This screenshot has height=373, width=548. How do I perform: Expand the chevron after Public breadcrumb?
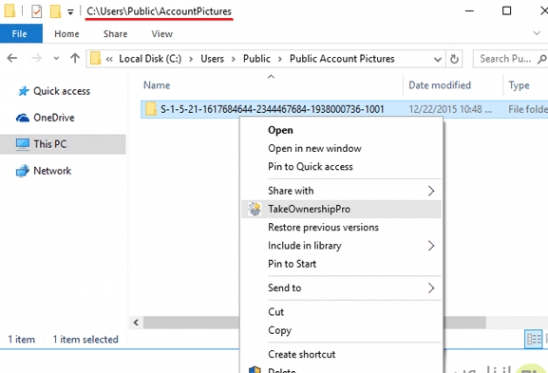pos(280,59)
